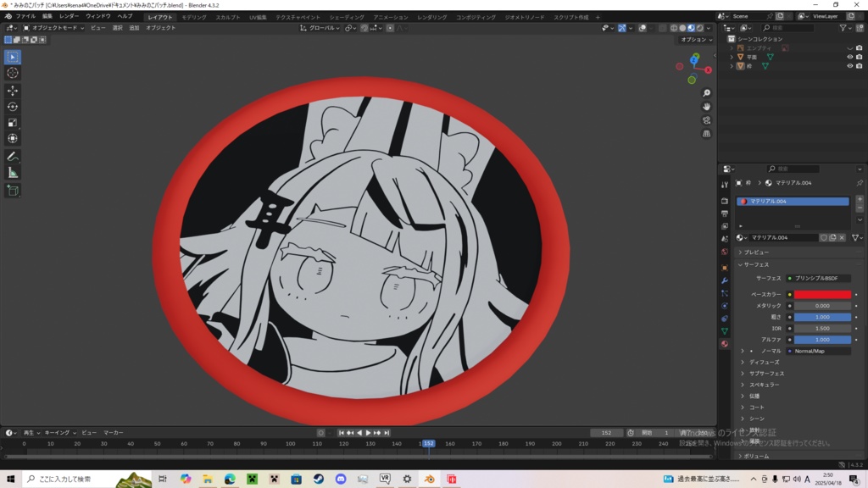Viewport: 868px width, 488px height.
Task: Open Steam from the taskbar
Action: (319, 480)
